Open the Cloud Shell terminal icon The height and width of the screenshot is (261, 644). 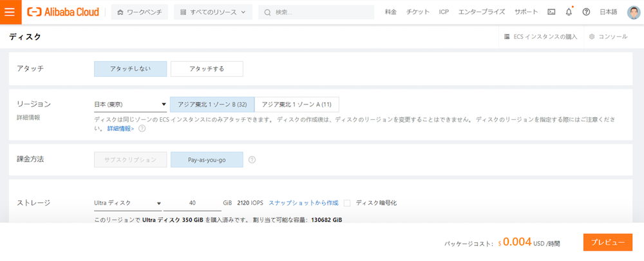point(551,12)
